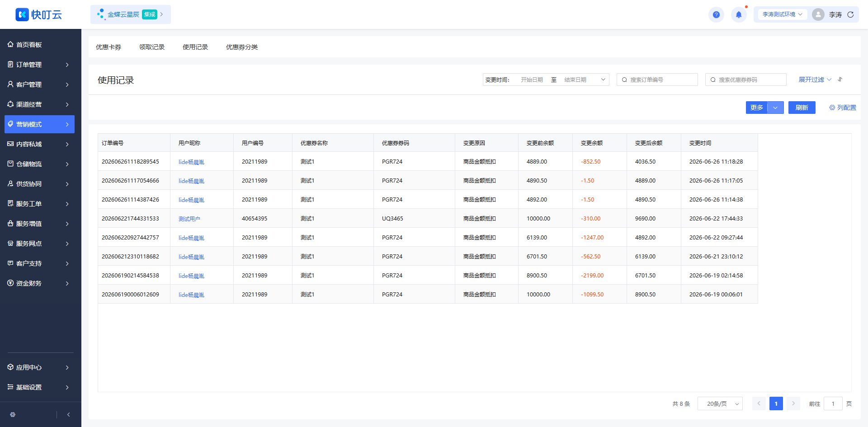Image resolution: width=868 pixels, height=427 pixels.
Task: Open the help question mark icon
Action: click(716, 14)
